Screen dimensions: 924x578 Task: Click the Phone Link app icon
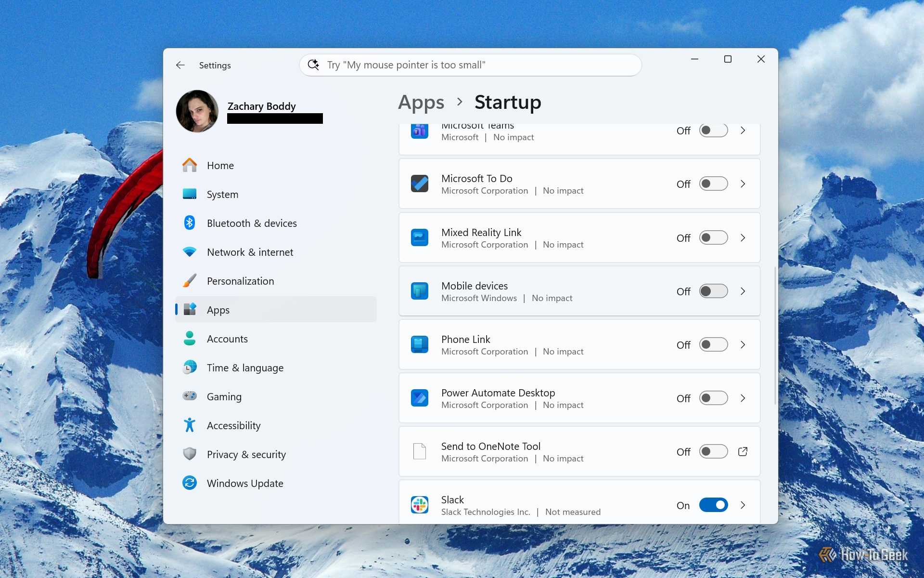coord(420,344)
